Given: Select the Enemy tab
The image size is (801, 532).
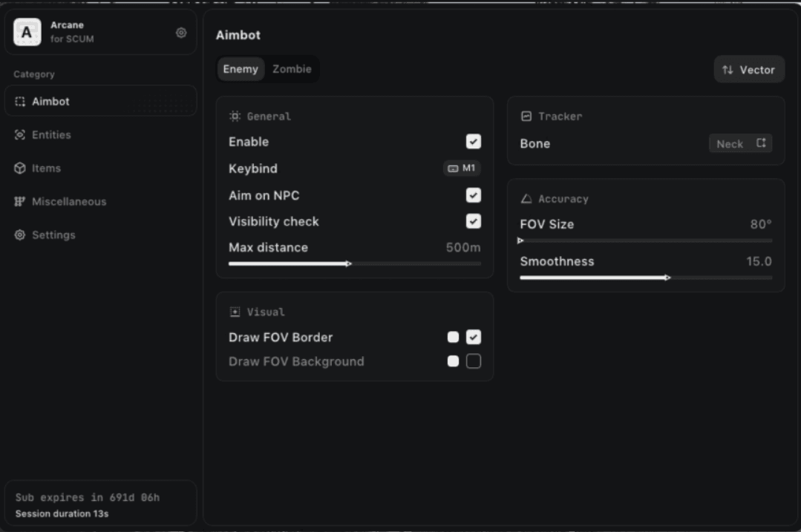Looking at the screenshot, I should [x=241, y=69].
